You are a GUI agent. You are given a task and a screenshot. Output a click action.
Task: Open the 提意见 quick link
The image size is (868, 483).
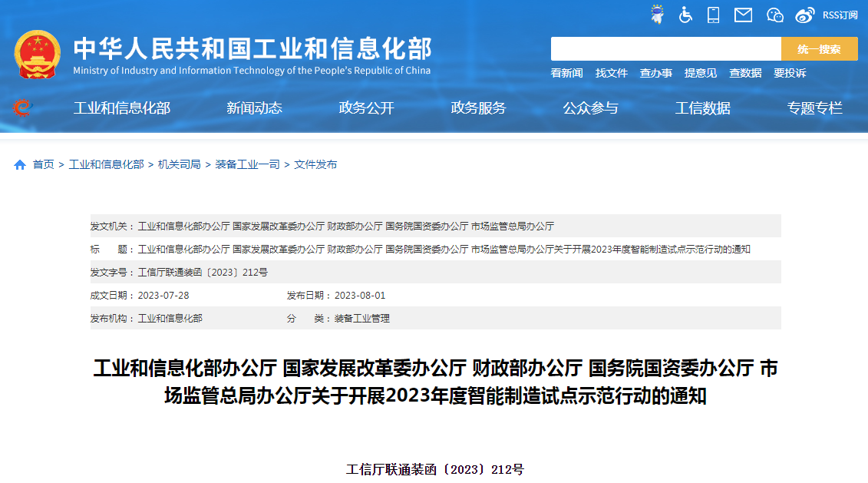[x=701, y=73]
